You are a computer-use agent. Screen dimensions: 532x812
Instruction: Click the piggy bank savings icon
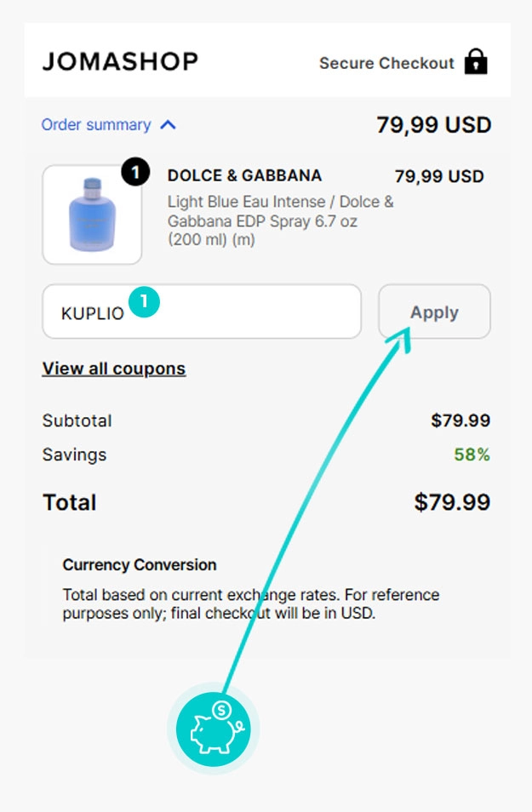213,729
